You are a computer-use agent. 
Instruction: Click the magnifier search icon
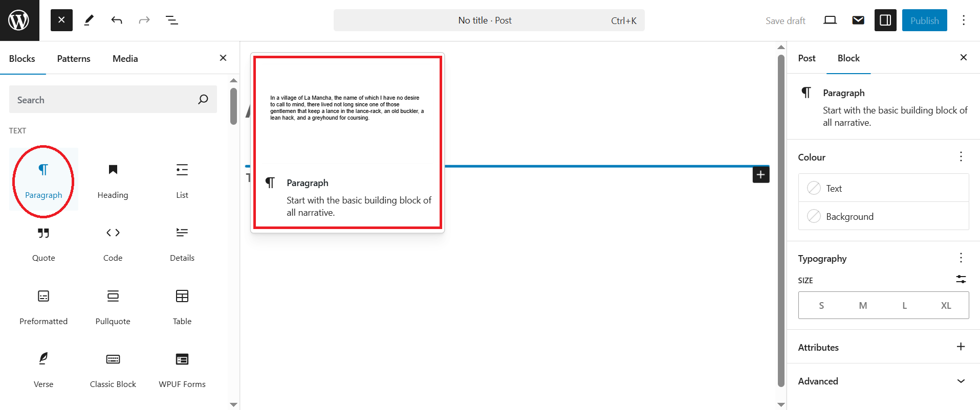click(203, 100)
